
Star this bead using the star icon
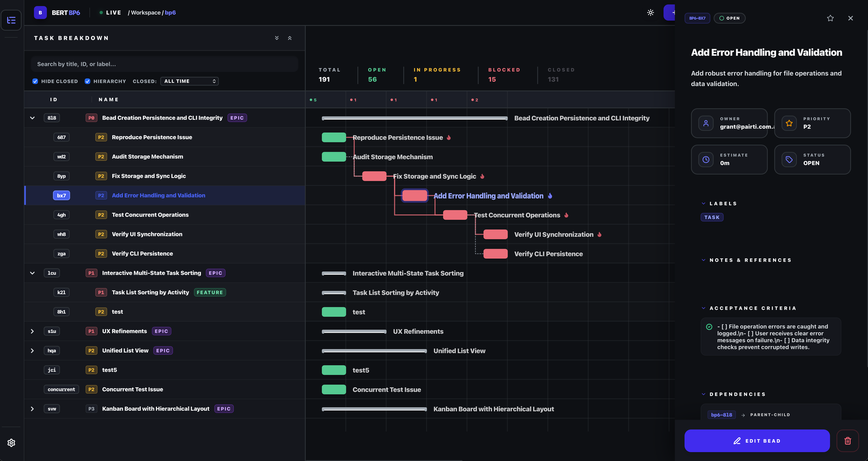pyautogui.click(x=830, y=18)
